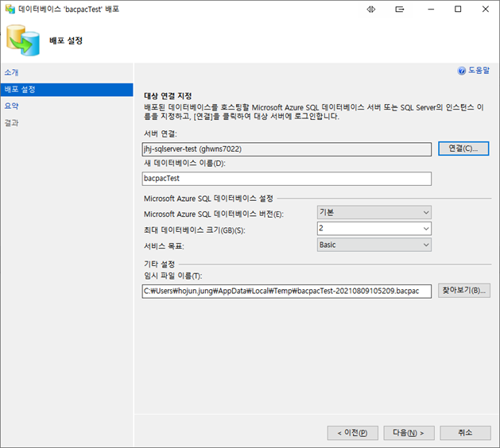Open the Azure SQL 버전 dropdown showing 기본
The width and height of the screenshot is (500, 448).
[374, 213]
